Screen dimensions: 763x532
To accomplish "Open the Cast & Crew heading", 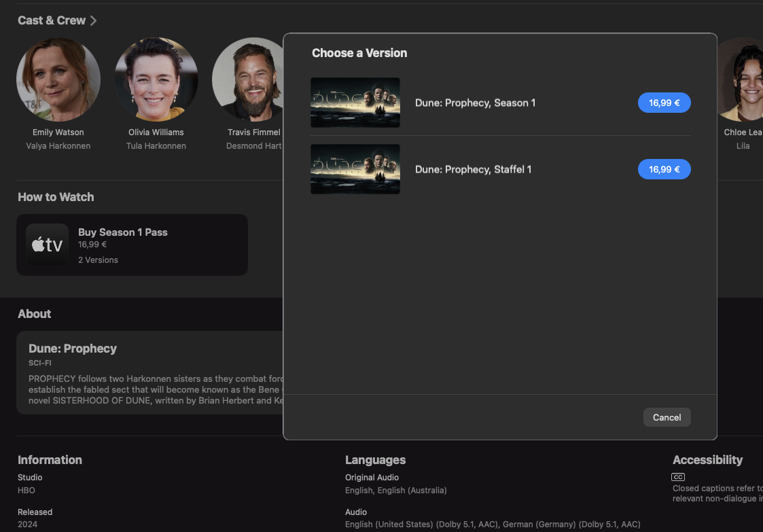I will click(52, 20).
